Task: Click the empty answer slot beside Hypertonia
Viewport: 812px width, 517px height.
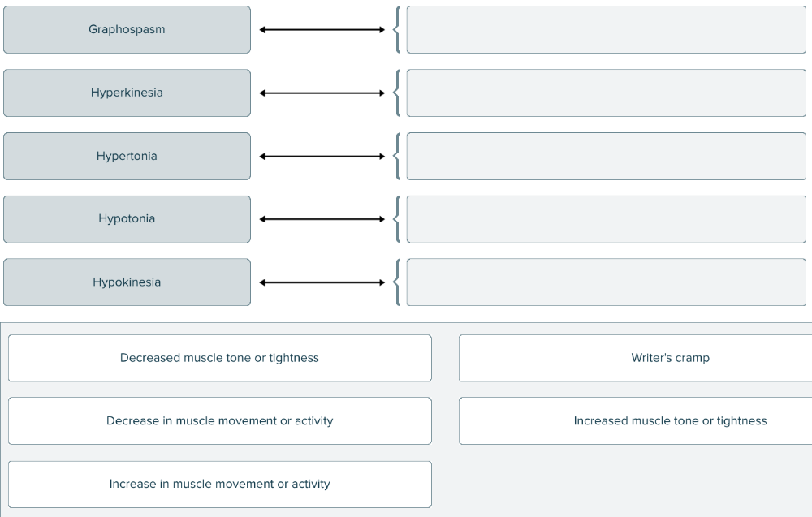Action: click(x=606, y=156)
